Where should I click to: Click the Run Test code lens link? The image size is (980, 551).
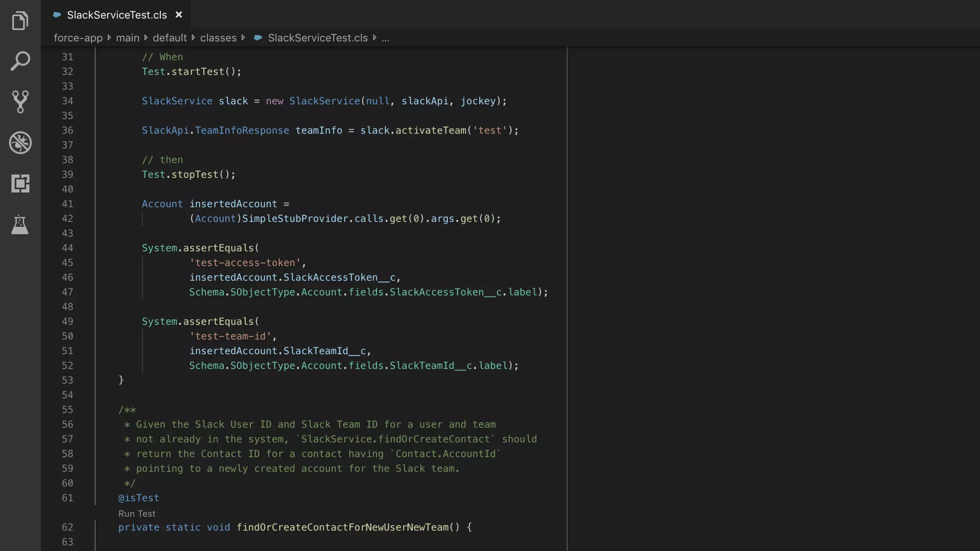click(x=137, y=514)
